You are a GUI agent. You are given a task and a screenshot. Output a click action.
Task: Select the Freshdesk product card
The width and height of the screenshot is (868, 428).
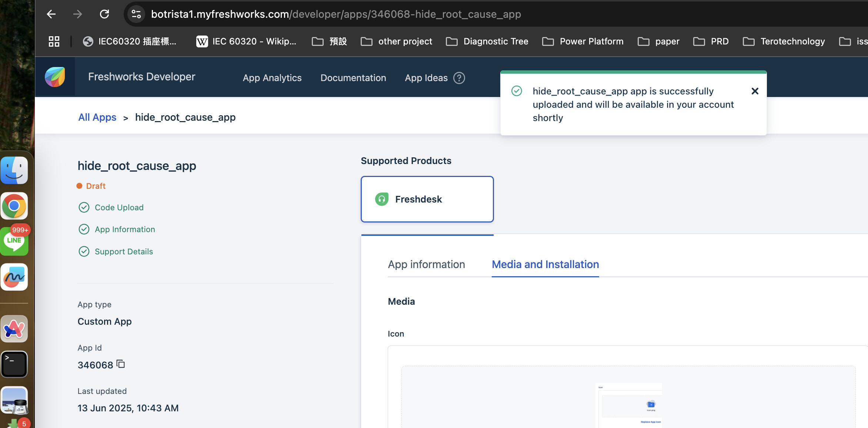click(x=427, y=199)
